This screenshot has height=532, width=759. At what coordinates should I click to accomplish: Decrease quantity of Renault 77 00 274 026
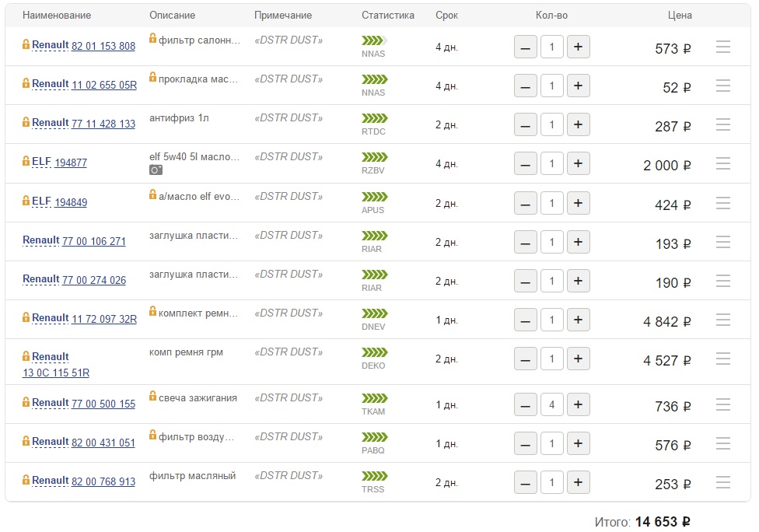tap(525, 281)
